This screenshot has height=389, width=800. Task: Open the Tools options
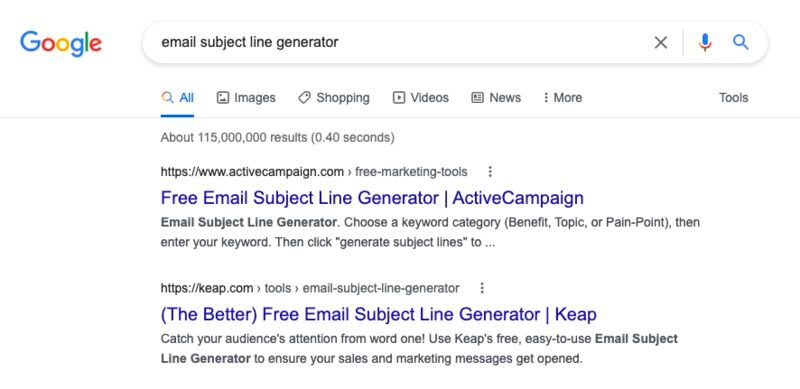pos(733,98)
